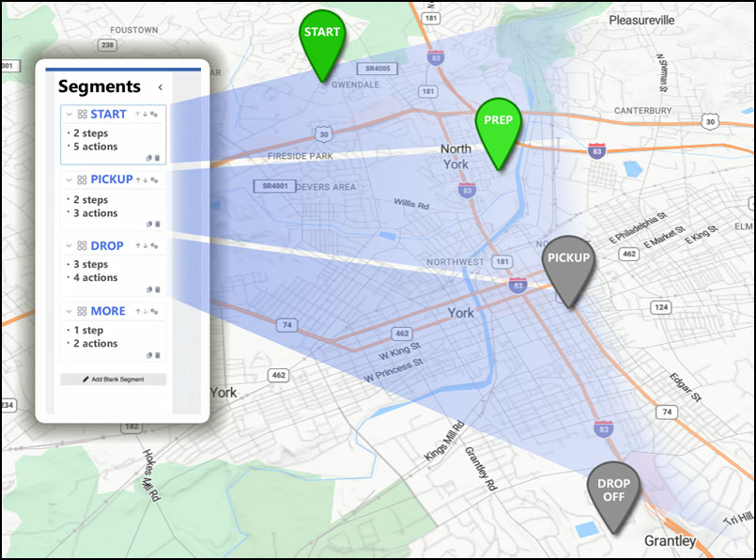
Task: Duplicate the PICKUP segment with copy icon
Action: click(149, 224)
